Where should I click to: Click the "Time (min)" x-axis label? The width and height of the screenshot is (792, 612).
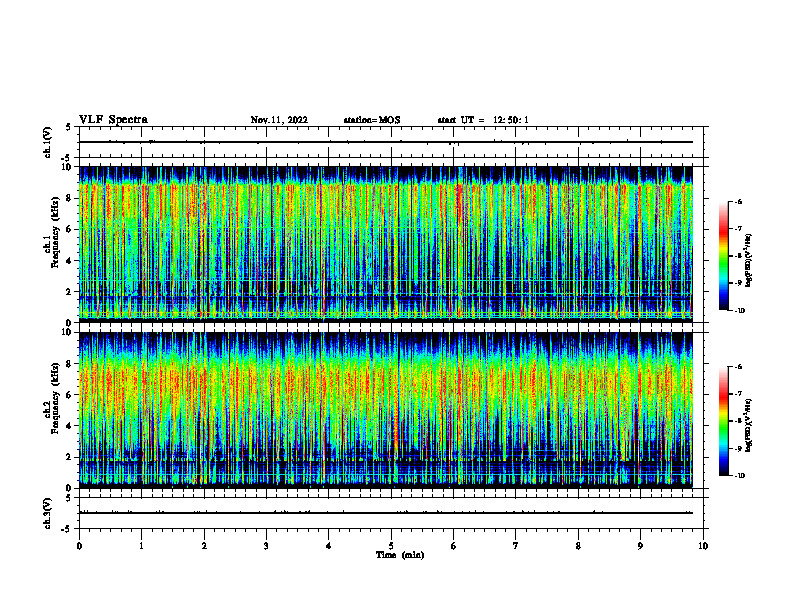click(x=400, y=555)
